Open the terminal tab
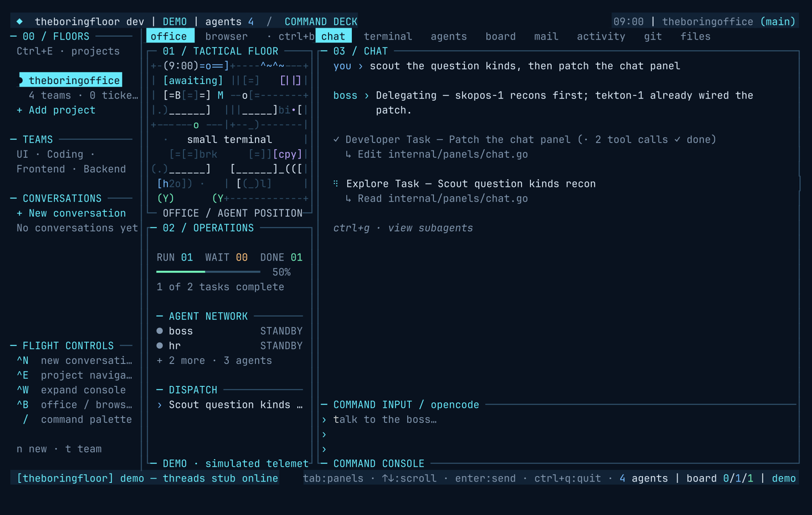The image size is (812, 515). (x=388, y=36)
